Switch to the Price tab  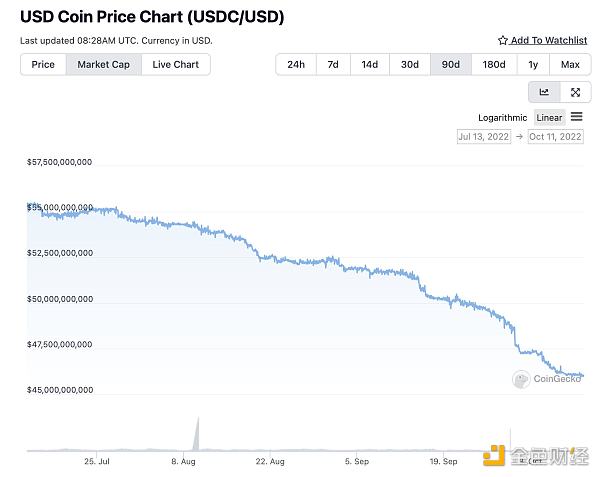(x=43, y=64)
